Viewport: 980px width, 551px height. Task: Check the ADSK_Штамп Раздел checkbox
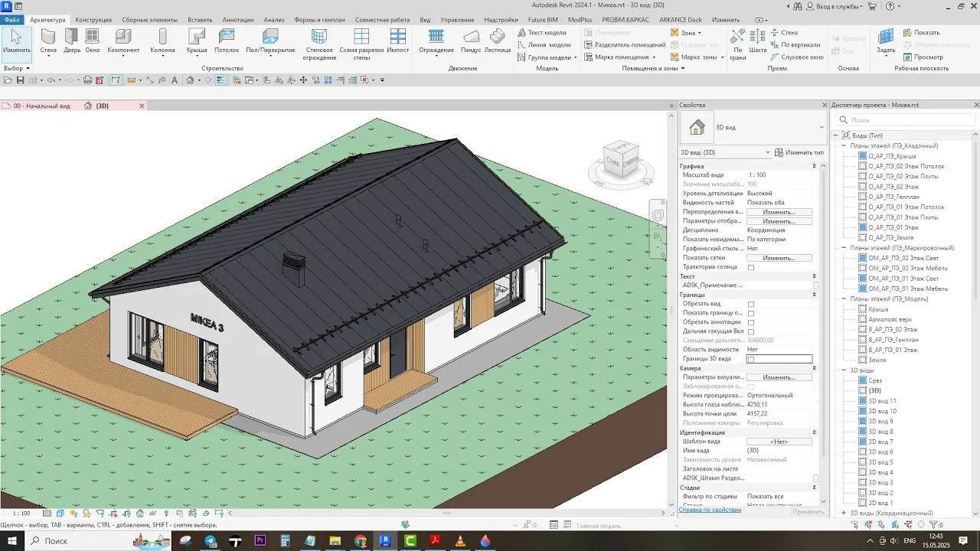click(x=815, y=478)
